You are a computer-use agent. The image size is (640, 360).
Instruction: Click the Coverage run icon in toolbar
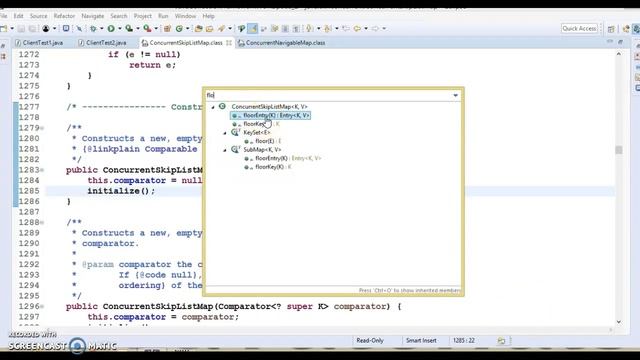pos(129,29)
